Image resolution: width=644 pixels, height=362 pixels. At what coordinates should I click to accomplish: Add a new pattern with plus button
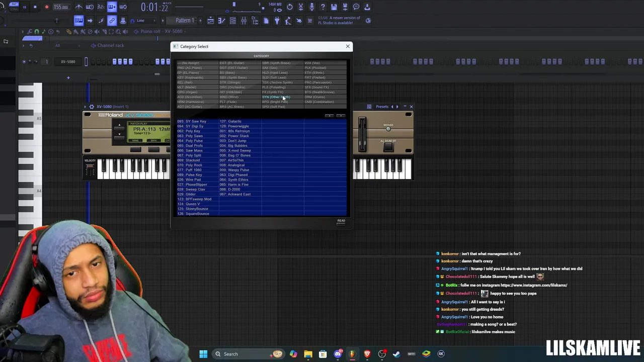click(x=200, y=21)
